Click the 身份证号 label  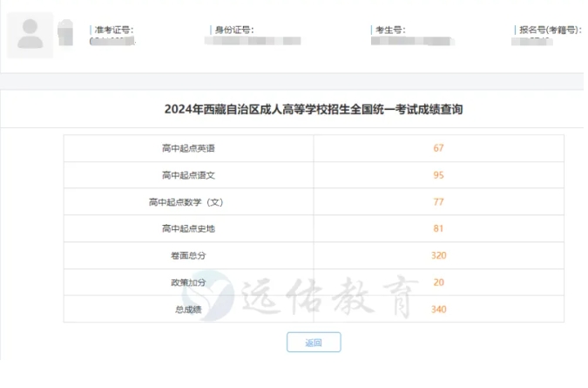pos(234,30)
